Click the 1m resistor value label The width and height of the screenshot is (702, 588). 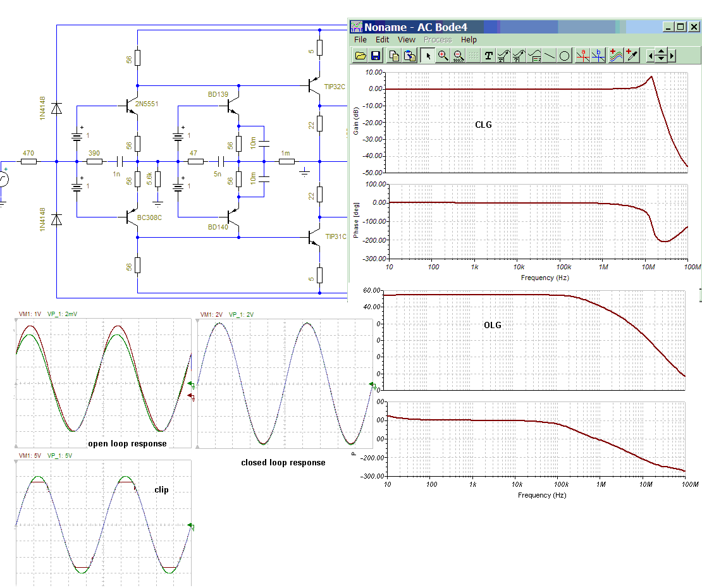coord(285,153)
